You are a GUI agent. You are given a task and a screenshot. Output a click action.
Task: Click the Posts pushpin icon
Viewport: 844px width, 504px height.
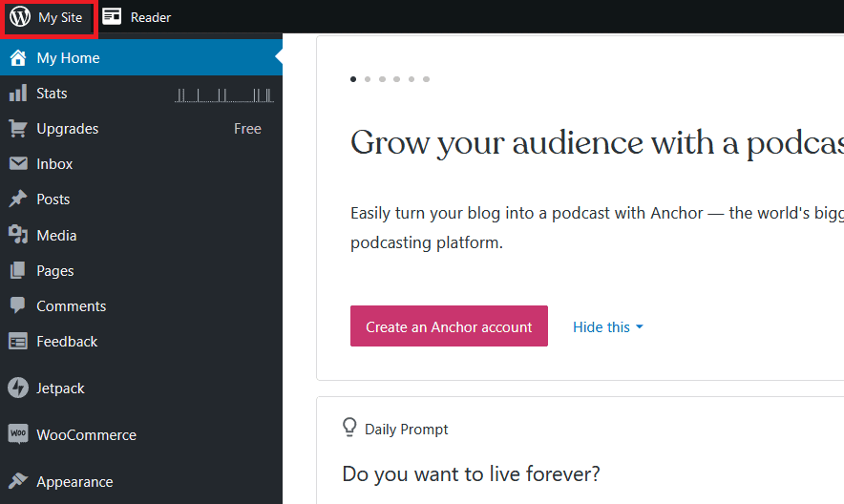pyautogui.click(x=18, y=199)
